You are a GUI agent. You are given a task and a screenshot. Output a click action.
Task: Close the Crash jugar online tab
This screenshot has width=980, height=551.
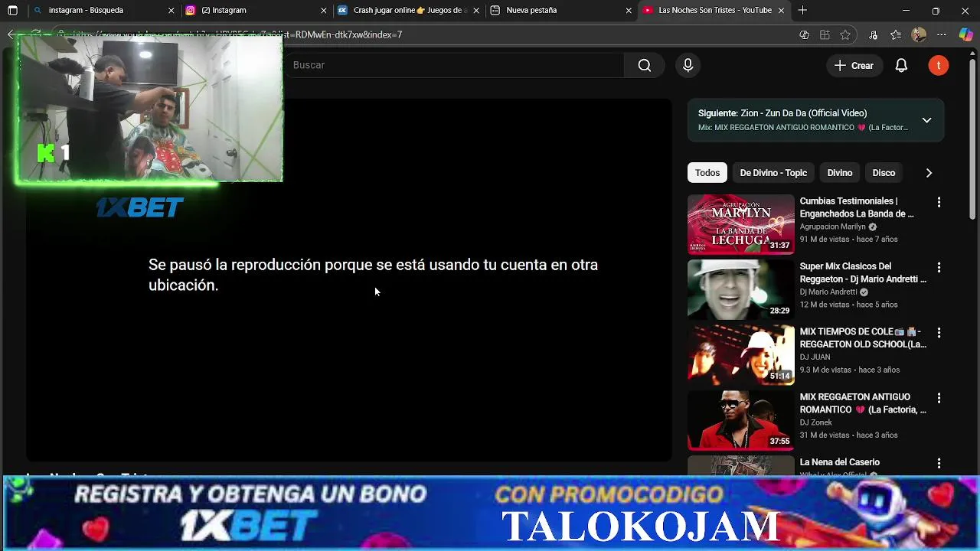476,11
